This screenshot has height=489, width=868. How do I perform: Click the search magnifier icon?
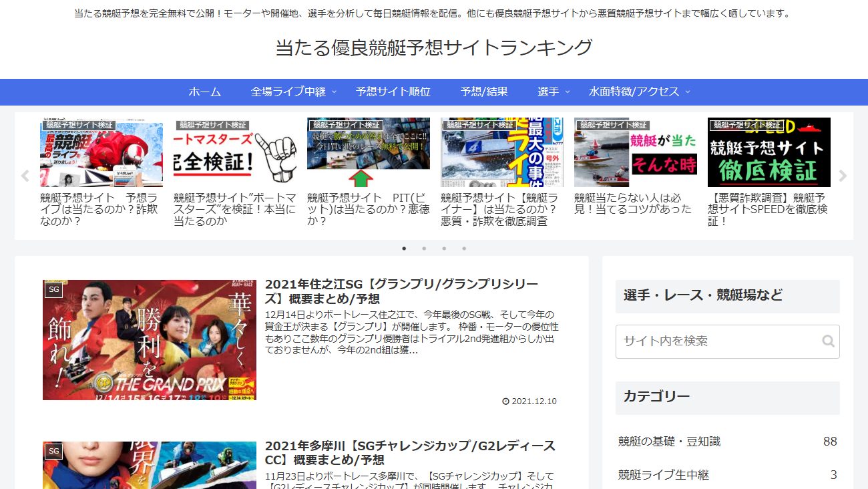pos(828,341)
